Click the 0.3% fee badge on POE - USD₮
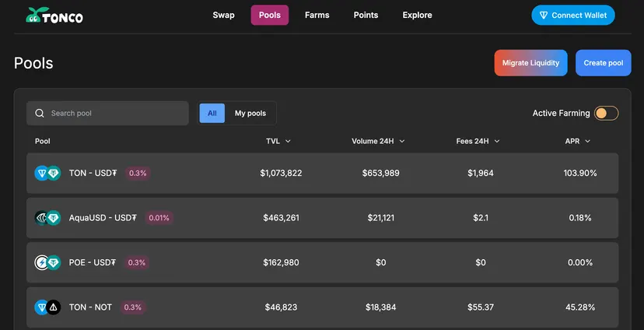Viewport: 644px width, 330px height. pyautogui.click(x=136, y=262)
